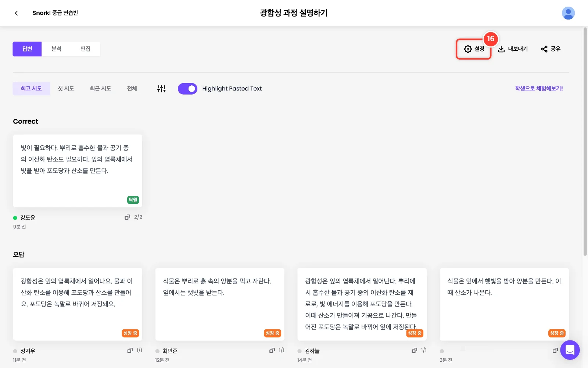Click the 성장 중 badge on 정지우's card
The width and height of the screenshot is (588, 368).
tap(130, 333)
